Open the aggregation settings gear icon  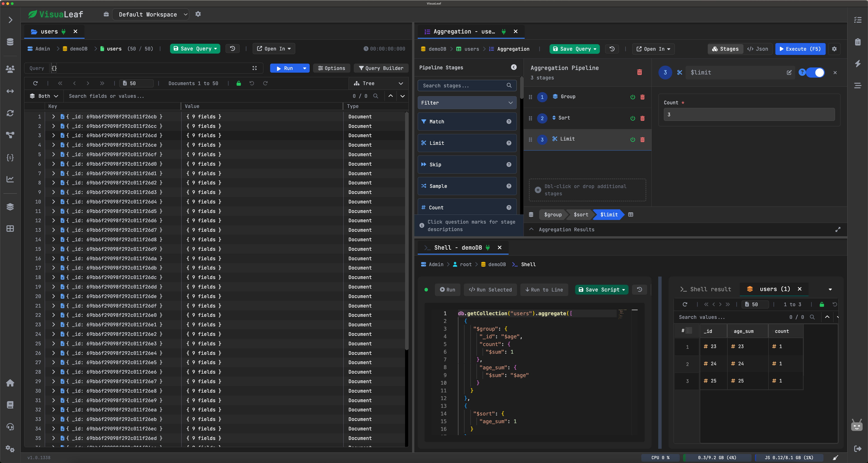(834, 49)
